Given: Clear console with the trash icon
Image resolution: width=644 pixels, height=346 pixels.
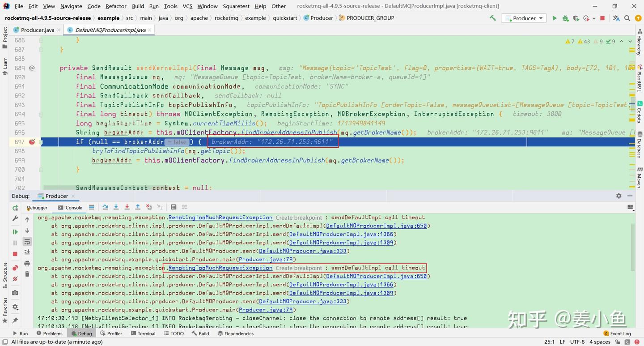Looking at the screenshot, I should (x=27, y=274).
